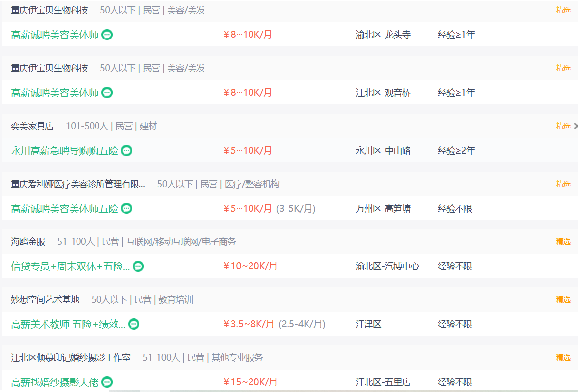
Task: Click 精选 tag on 海鸥金服 listing
Action: pos(563,241)
